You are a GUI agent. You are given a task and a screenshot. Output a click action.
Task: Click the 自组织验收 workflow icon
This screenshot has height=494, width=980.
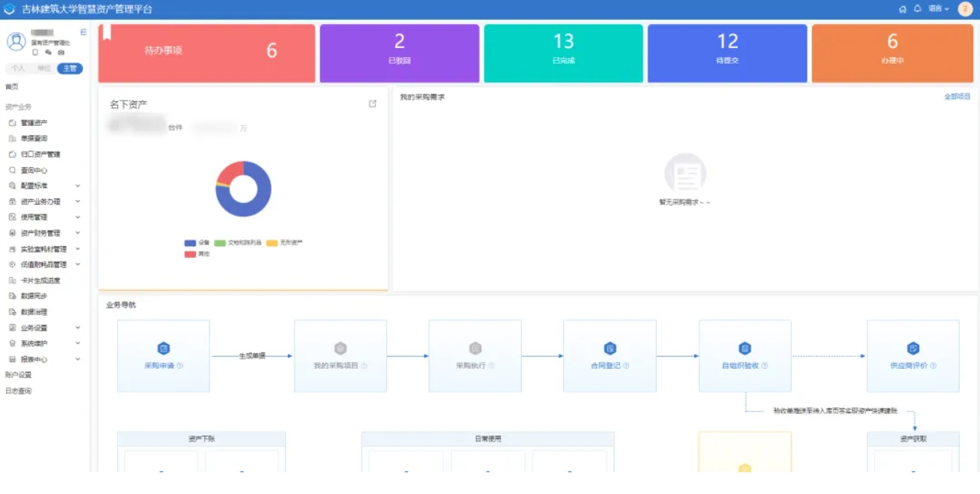point(745,349)
